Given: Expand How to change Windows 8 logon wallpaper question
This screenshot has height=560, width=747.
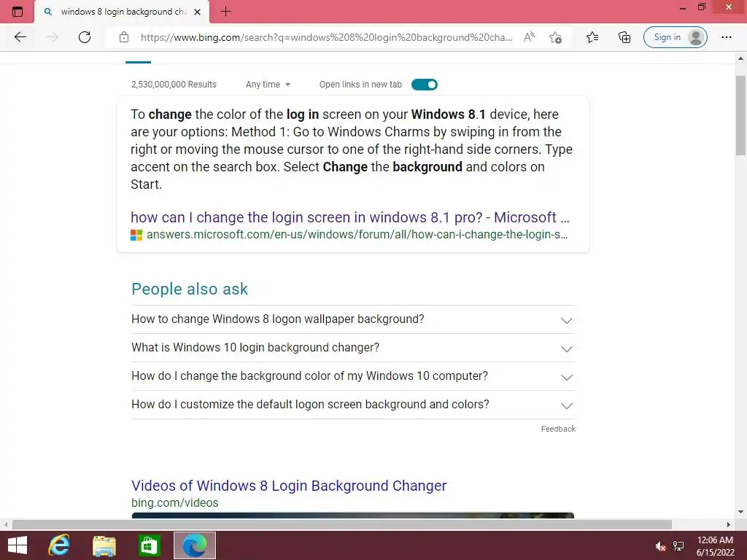Looking at the screenshot, I should pos(353,319).
